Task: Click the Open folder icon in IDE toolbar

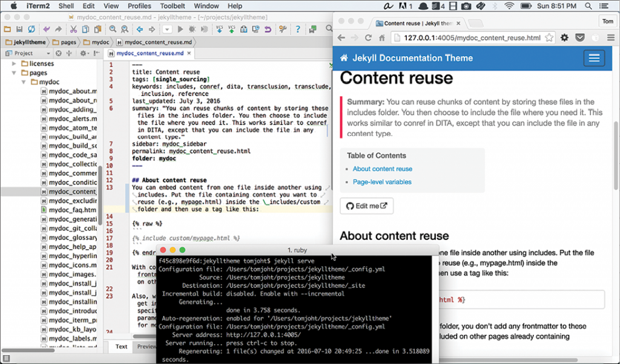Action: tap(7, 29)
